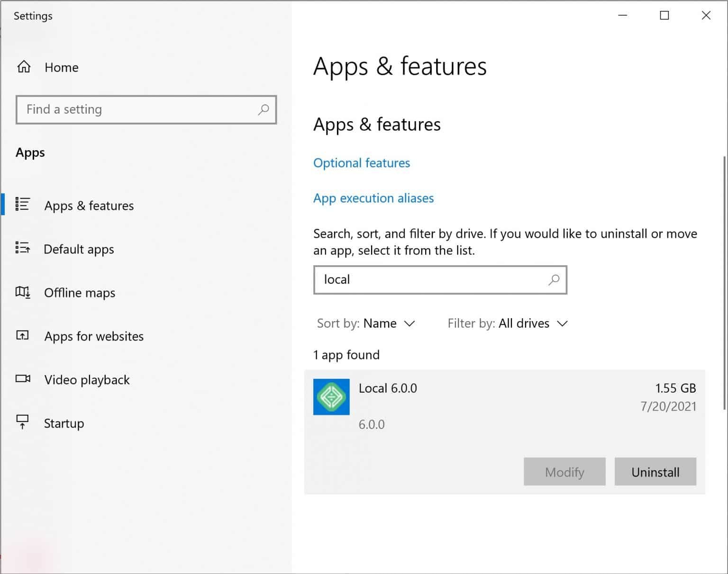
Task: Click the magnifier in the app search box
Action: coord(553,280)
